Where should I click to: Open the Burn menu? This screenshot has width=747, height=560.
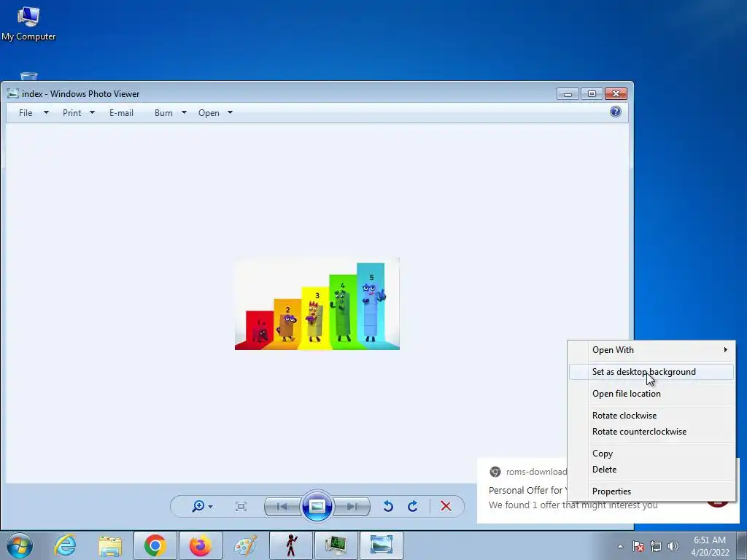point(163,113)
